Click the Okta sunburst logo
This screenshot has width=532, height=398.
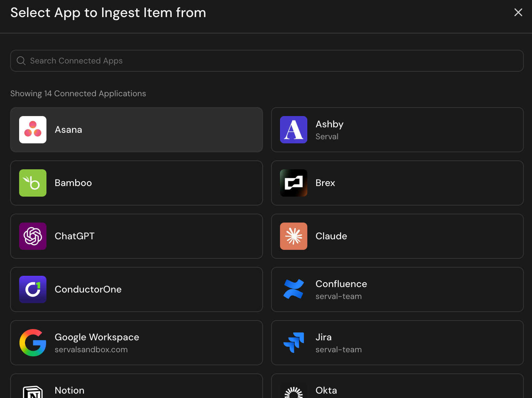[x=294, y=392]
